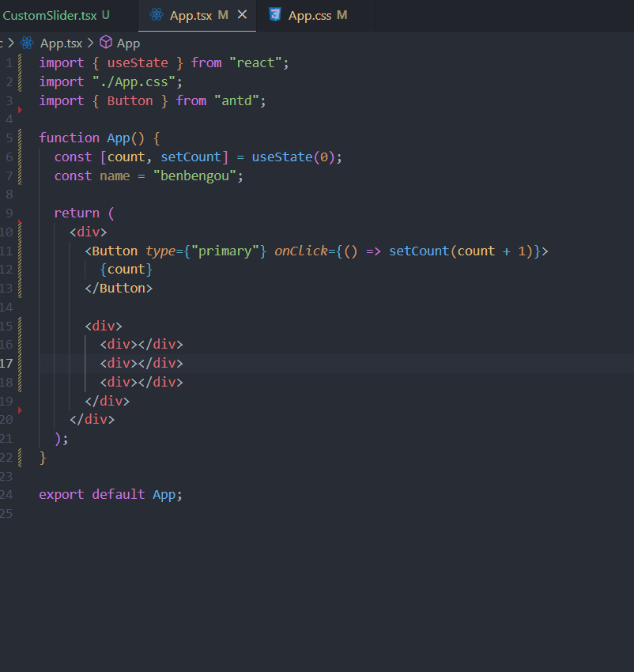Click the "benbengou" string

tap(194, 176)
